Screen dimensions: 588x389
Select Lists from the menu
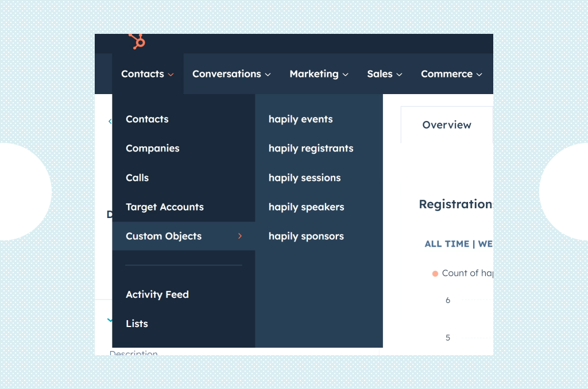click(137, 323)
